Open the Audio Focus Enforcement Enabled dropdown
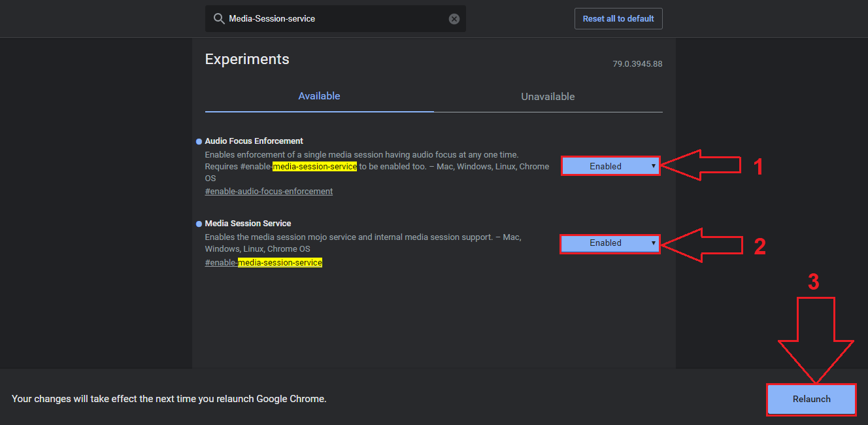The height and width of the screenshot is (425, 868). click(x=610, y=166)
